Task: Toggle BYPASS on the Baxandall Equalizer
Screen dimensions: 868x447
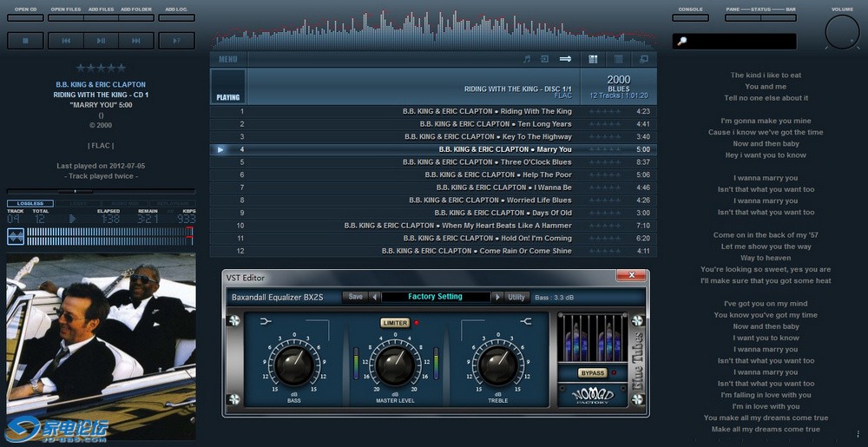Action: pos(593,373)
